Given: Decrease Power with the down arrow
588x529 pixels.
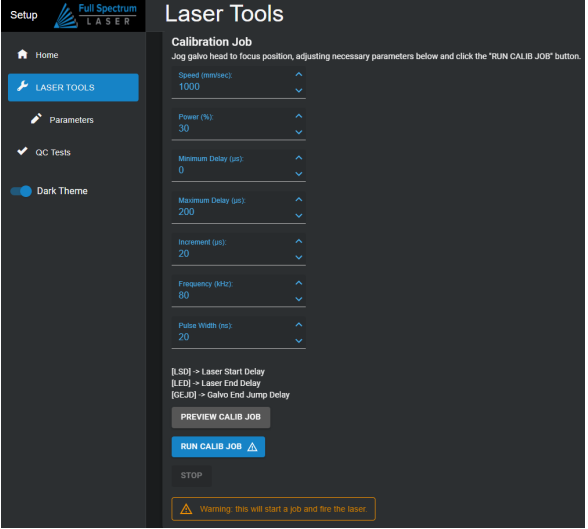Looking at the screenshot, I should click(300, 132).
